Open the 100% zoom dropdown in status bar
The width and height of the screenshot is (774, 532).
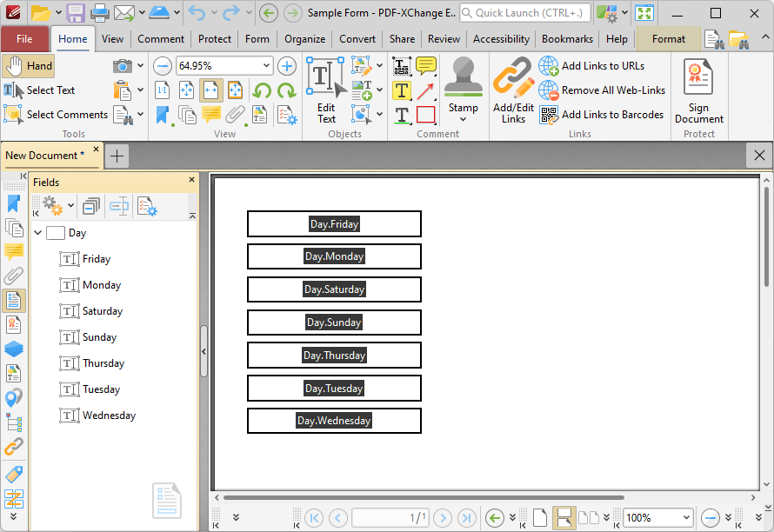pyautogui.click(x=686, y=518)
